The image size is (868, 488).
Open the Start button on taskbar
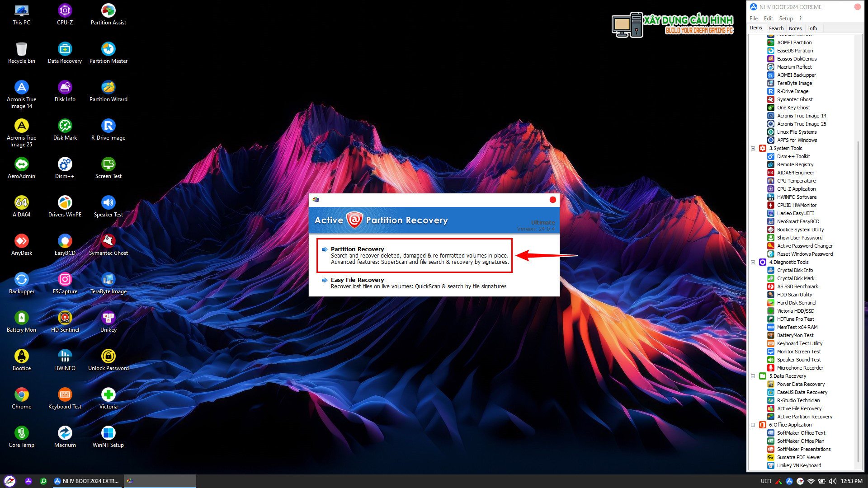click(9, 481)
